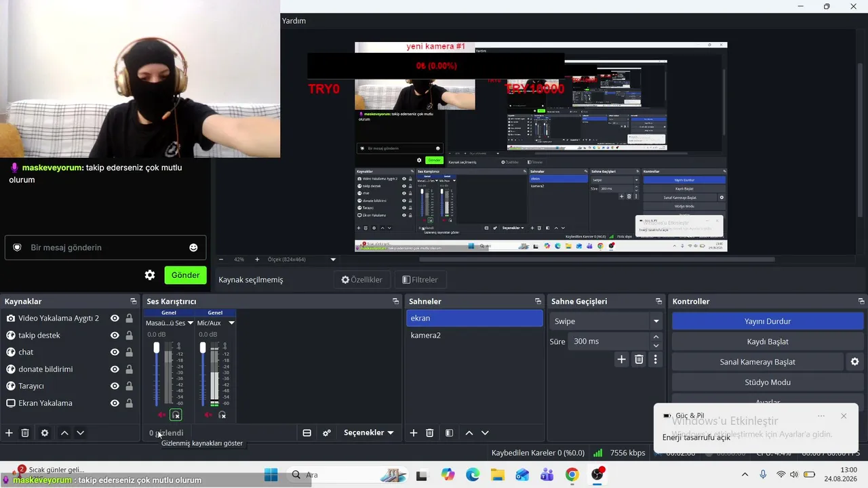Image resolution: width=868 pixels, height=488 pixels.
Task: Open source Özellikler properties button
Action: pyautogui.click(x=362, y=280)
